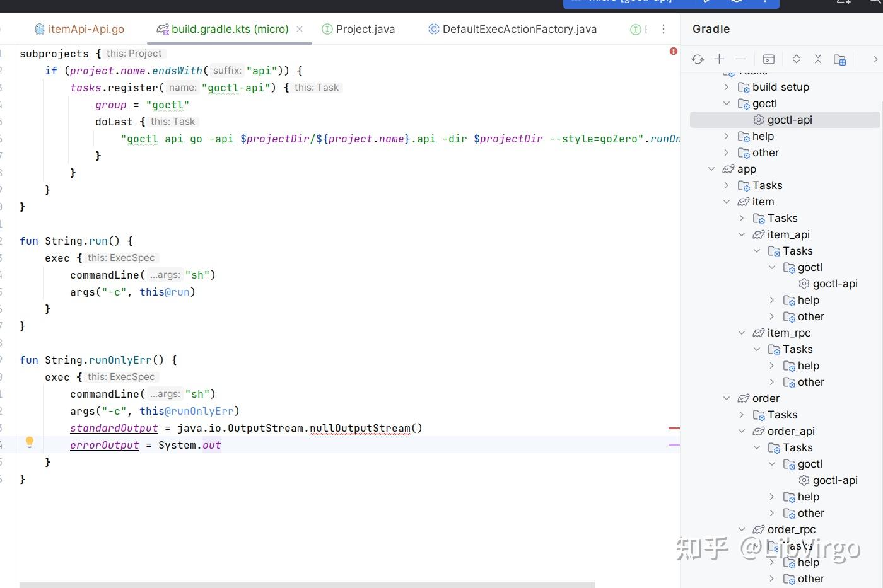Open the editor tabs three-dot menu

pos(664,29)
